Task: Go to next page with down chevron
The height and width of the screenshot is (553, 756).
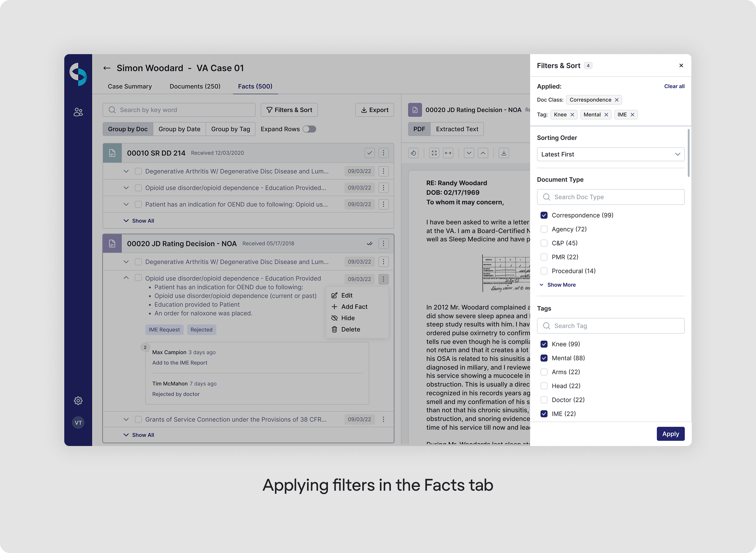Action: coord(469,153)
